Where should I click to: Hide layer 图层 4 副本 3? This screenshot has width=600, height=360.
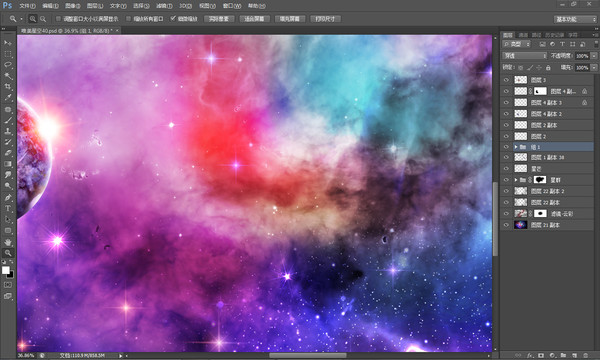tap(506, 103)
